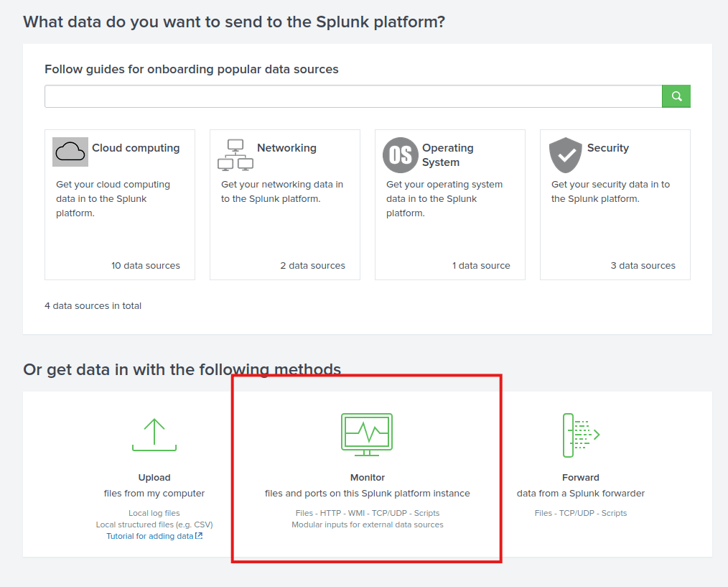Click the Upload method label
Screen dimensions: 728x587
pos(154,477)
